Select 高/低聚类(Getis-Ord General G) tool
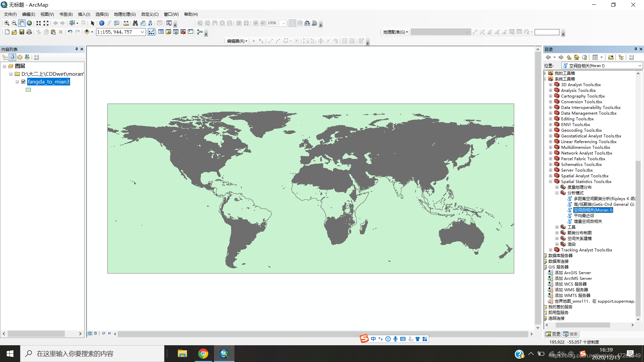Screen dimensions: 644x362 pos(603,204)
